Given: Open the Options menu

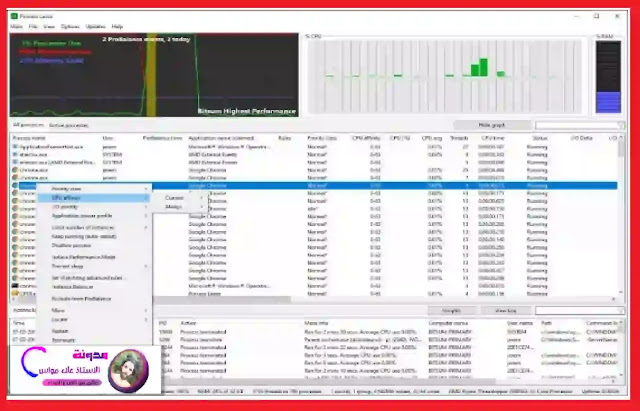Looking at the screenshot, I should coord(70,27).
